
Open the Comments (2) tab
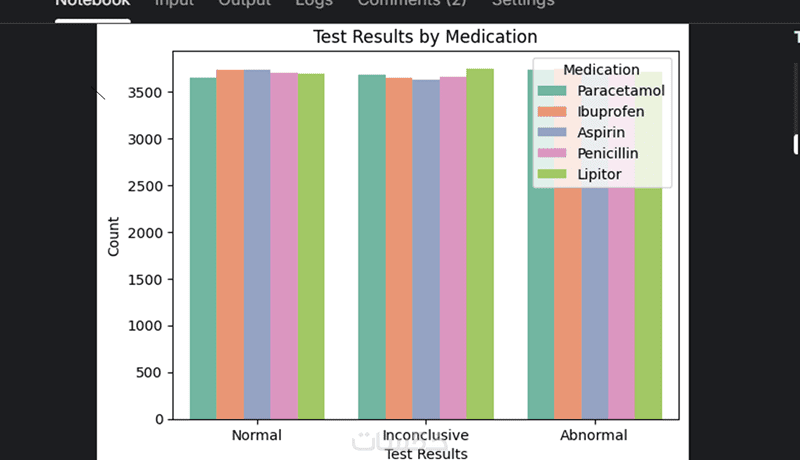coord(411,4)
